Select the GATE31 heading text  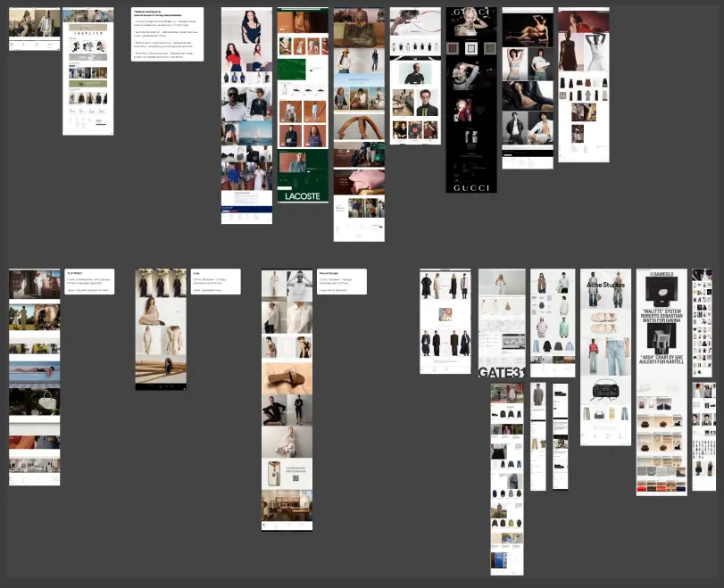click(500, 372)
